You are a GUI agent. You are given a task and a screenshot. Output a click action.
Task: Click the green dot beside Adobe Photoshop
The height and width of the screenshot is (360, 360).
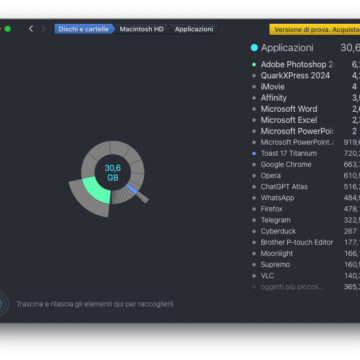pyautogui.click(x=254, y=64)
